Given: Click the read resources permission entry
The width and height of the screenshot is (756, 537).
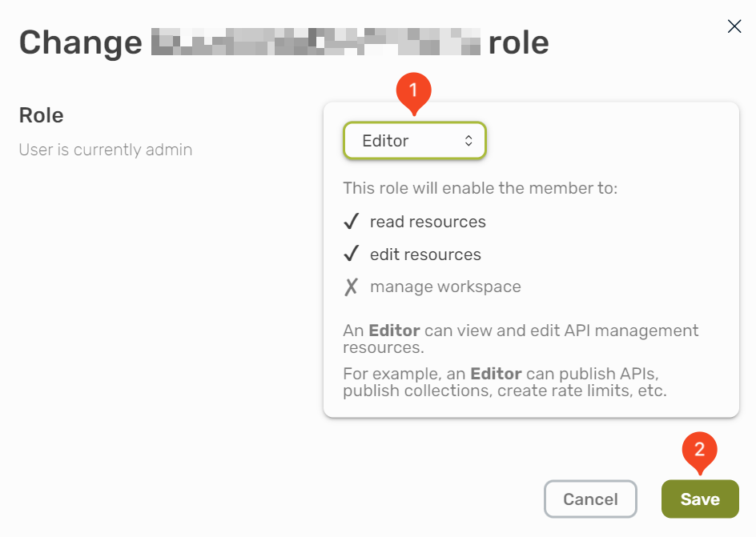Looking at the screenshot, I should [427, 222].
